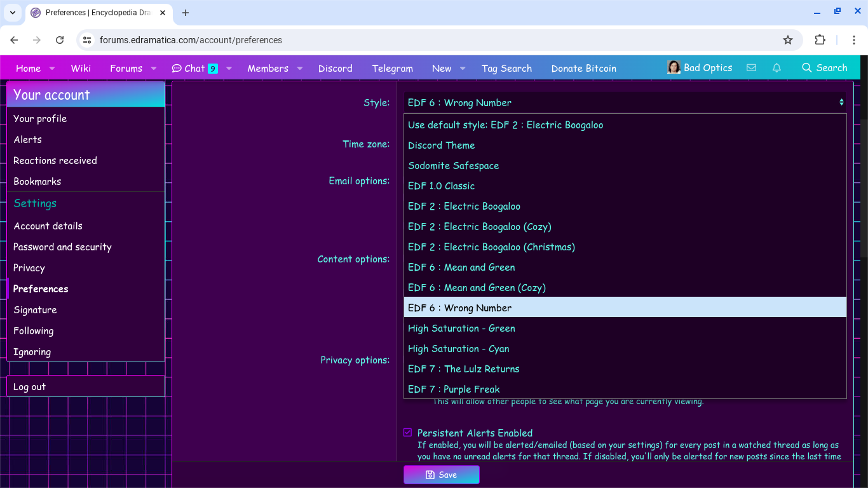The width and height of the screenshot is (868, 488).
Task: Open the Style select box
Action: 625,102
